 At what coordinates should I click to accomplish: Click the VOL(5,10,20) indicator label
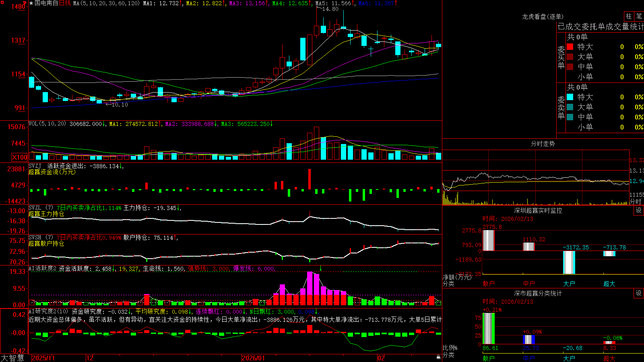point(47,124)
